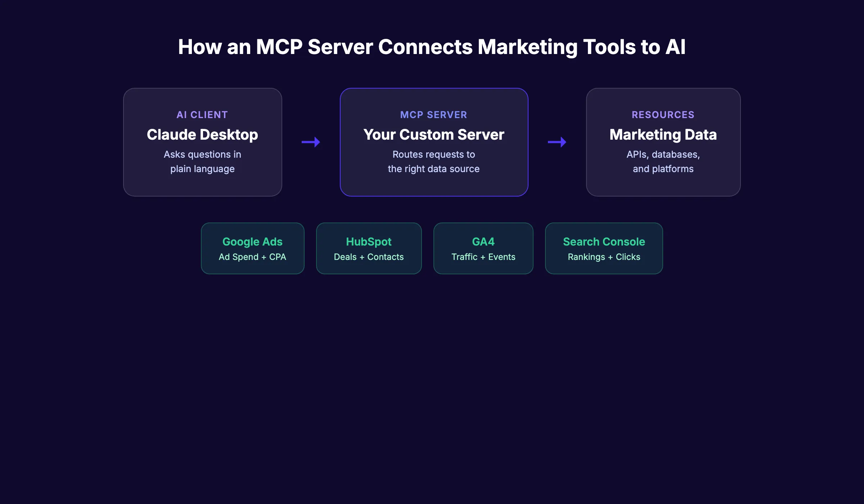
Task: Click the "Google Ads" card title
Action: (252, 242)
